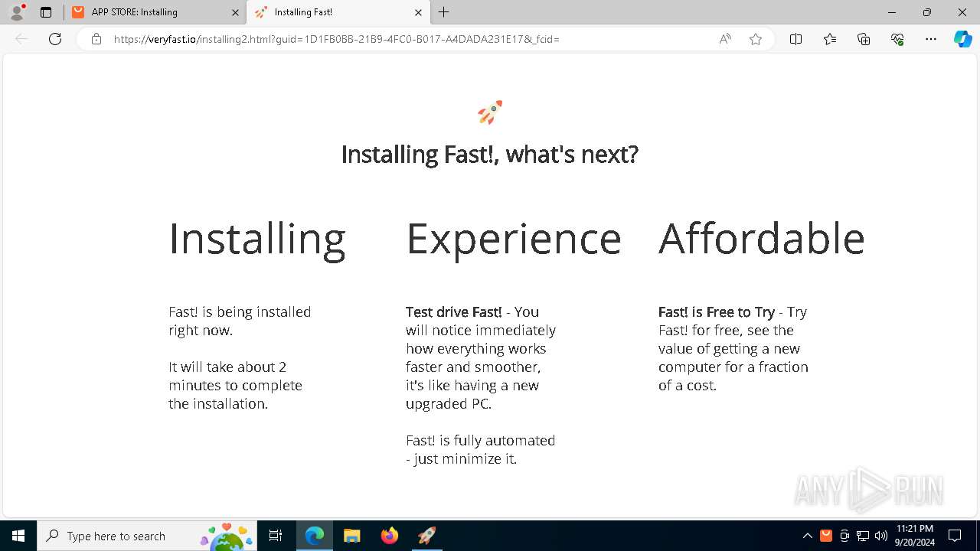The image size is (980, 551).
Task: Open the Collections panel
Action: coord(864,39)
